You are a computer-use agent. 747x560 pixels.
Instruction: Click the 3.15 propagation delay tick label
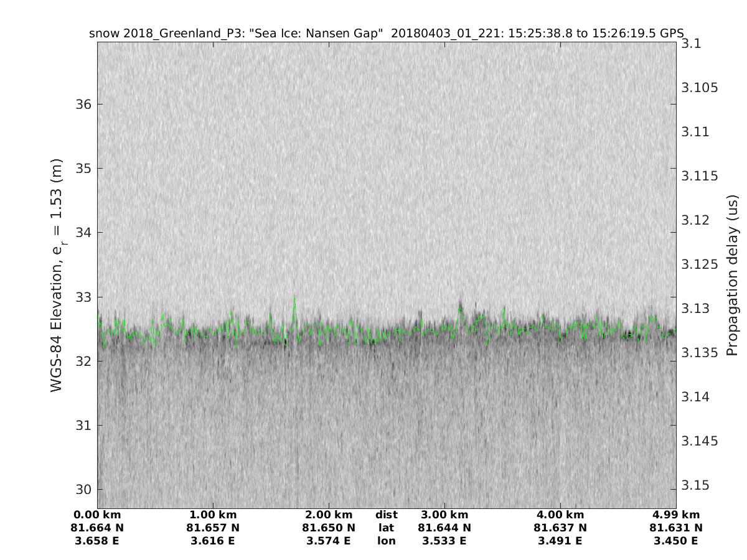tap(695, 485)
